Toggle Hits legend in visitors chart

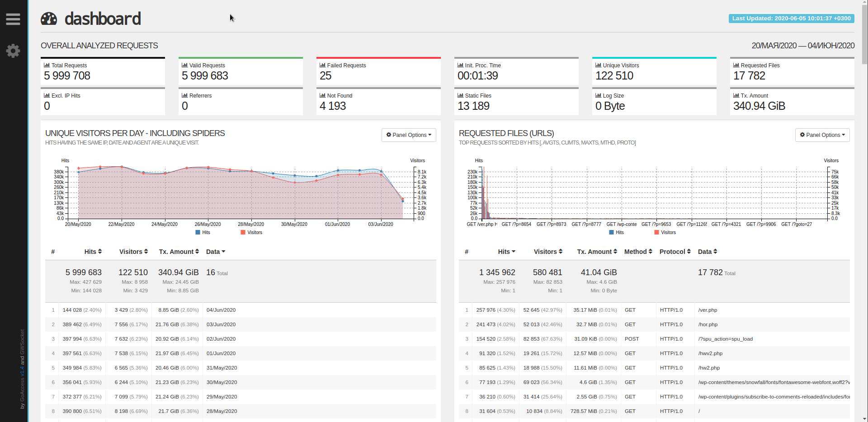pyautogui.click(x=203, y=232)
